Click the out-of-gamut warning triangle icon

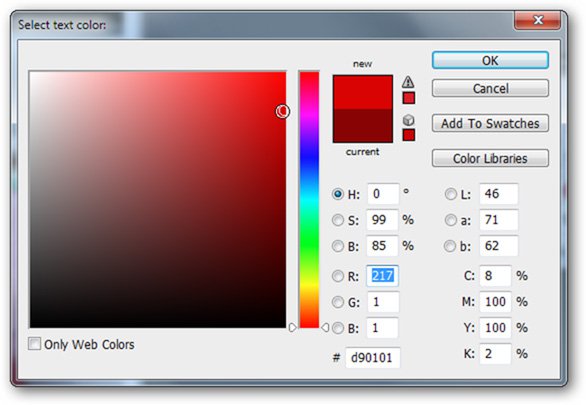[x=408, y=81]
